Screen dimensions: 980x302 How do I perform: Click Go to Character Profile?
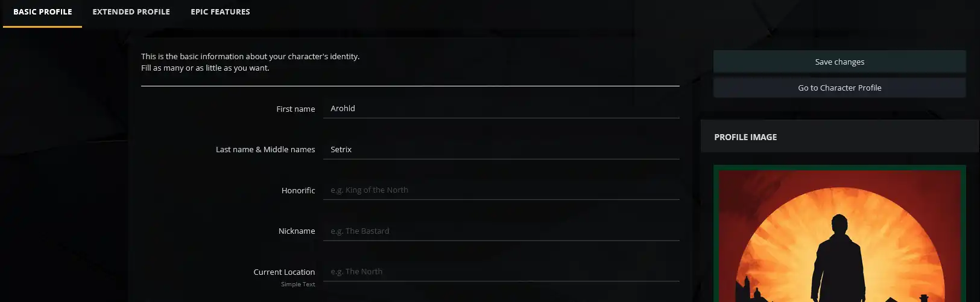tap(839, 88)
